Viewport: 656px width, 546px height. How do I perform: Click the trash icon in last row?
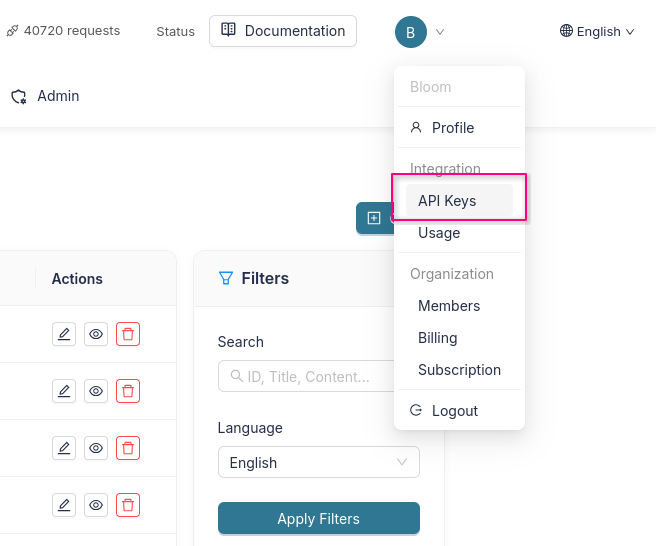point(128,503)
